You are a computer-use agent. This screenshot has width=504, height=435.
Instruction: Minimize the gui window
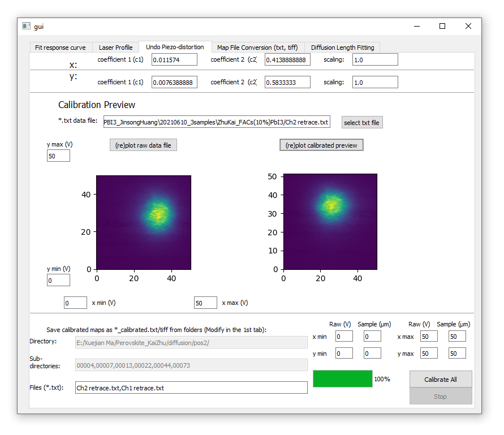[x=417, y=26]
